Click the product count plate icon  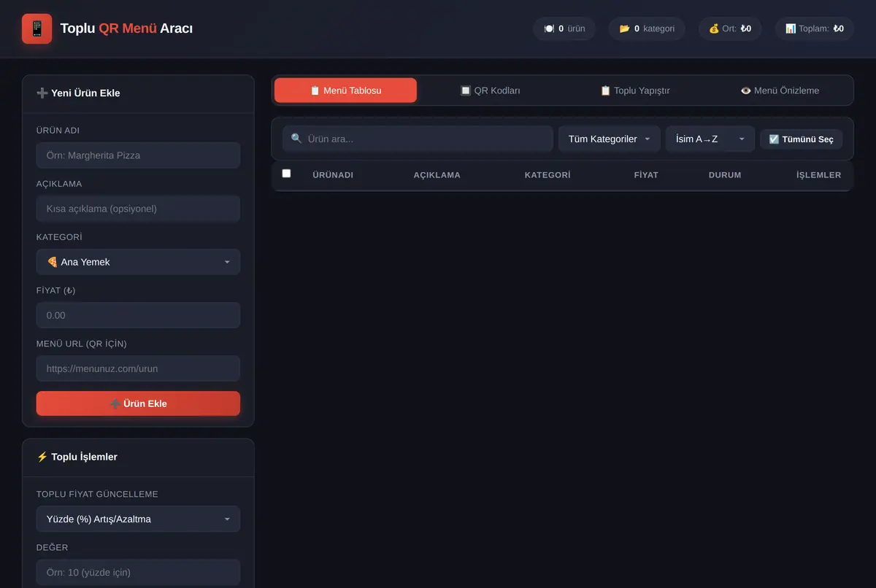point(549,28)
